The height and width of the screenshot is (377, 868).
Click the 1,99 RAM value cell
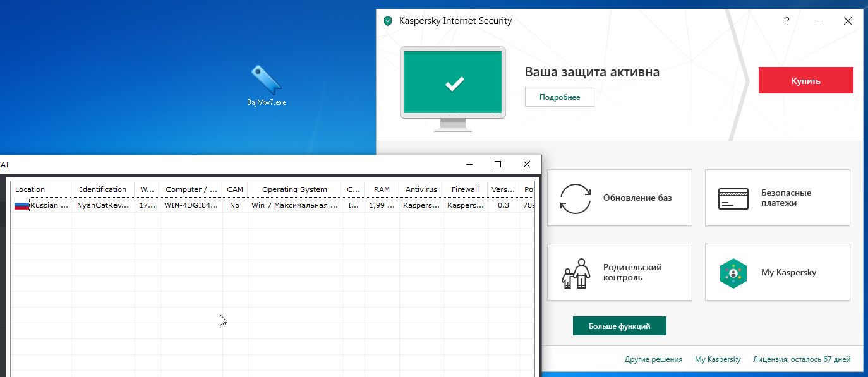[x=382, y=205]
